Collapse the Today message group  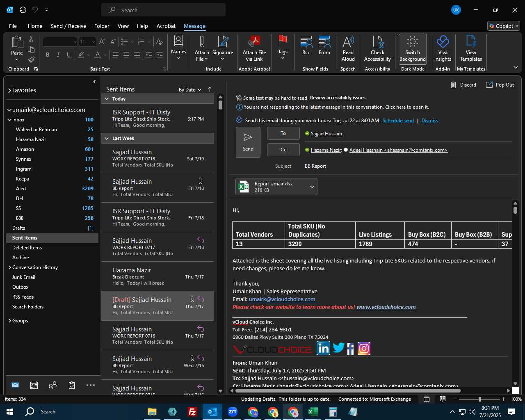[x=107, y=99]
